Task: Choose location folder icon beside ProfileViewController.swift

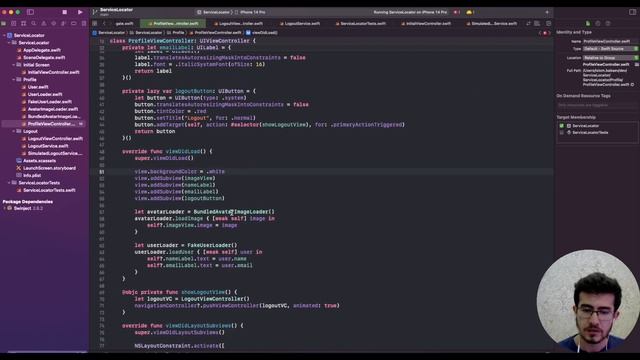Action: (637, 64)
